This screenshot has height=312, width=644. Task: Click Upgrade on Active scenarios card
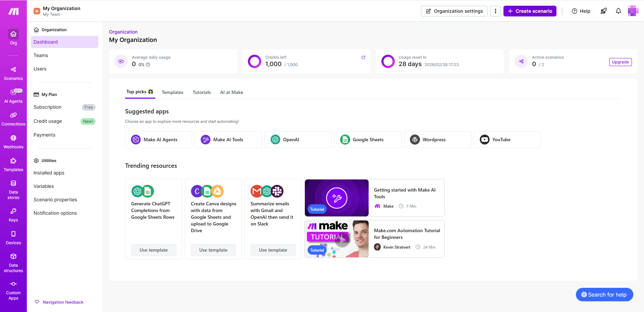(620, 62)
